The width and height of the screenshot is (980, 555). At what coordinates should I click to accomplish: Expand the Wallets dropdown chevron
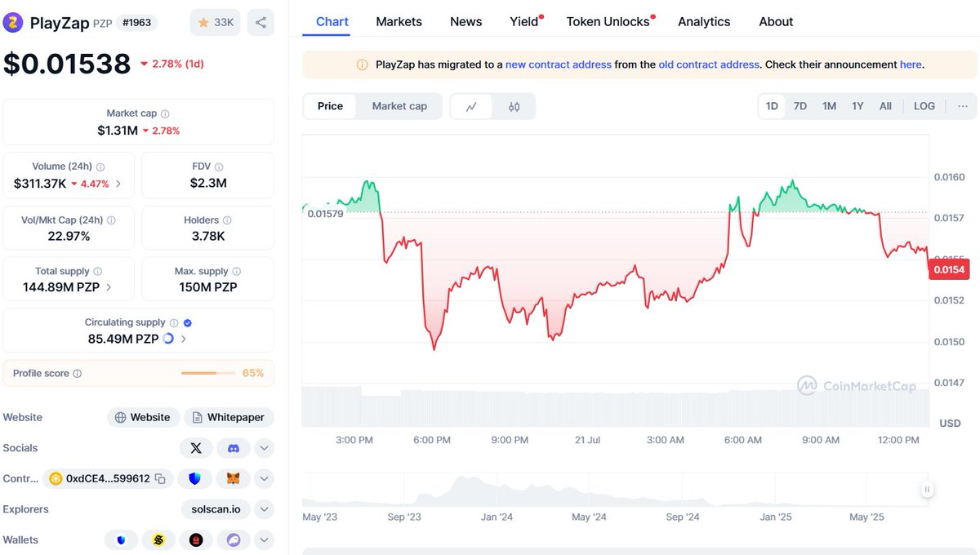(265, 540)
